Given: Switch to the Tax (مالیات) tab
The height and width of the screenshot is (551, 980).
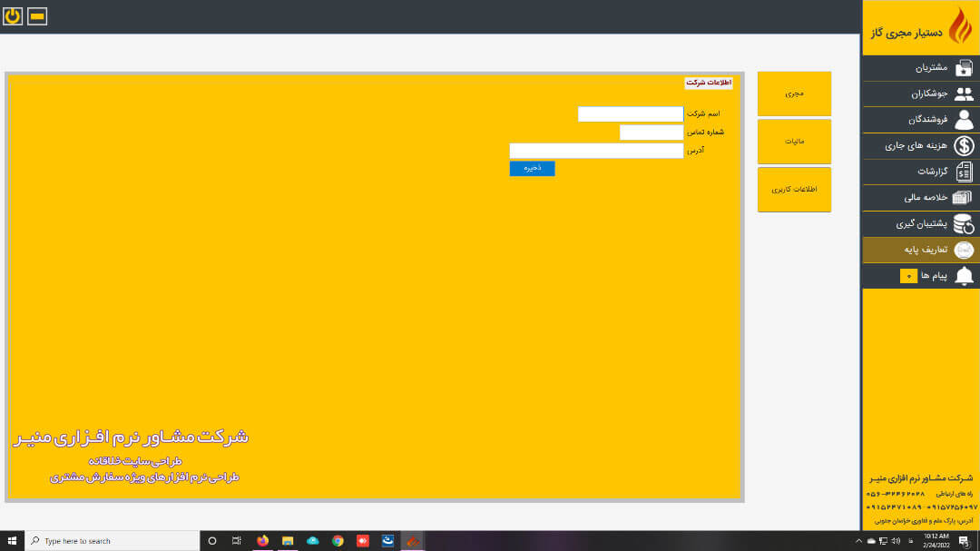Looking at the screenshot, I should point(794,142).
